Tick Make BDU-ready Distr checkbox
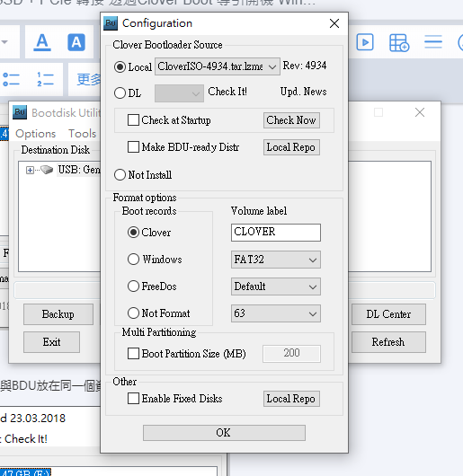Screen dimensions: 463x476 coord(133,147)
